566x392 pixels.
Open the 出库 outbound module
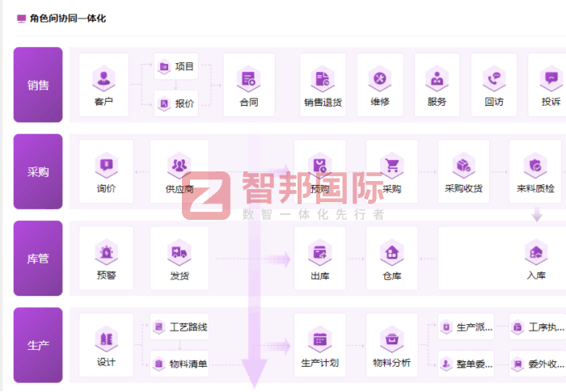pyautogui.click(x=320, y=259)
